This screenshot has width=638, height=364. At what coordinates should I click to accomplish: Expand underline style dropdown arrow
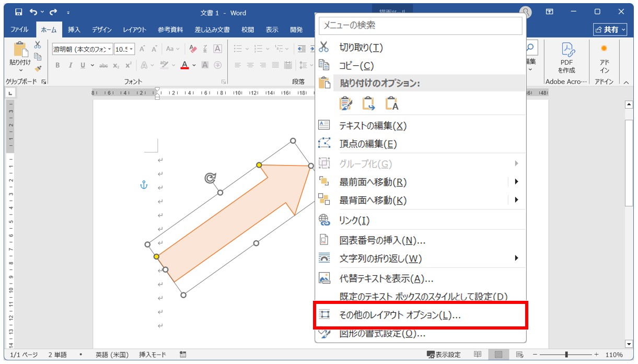click(92, 65)
